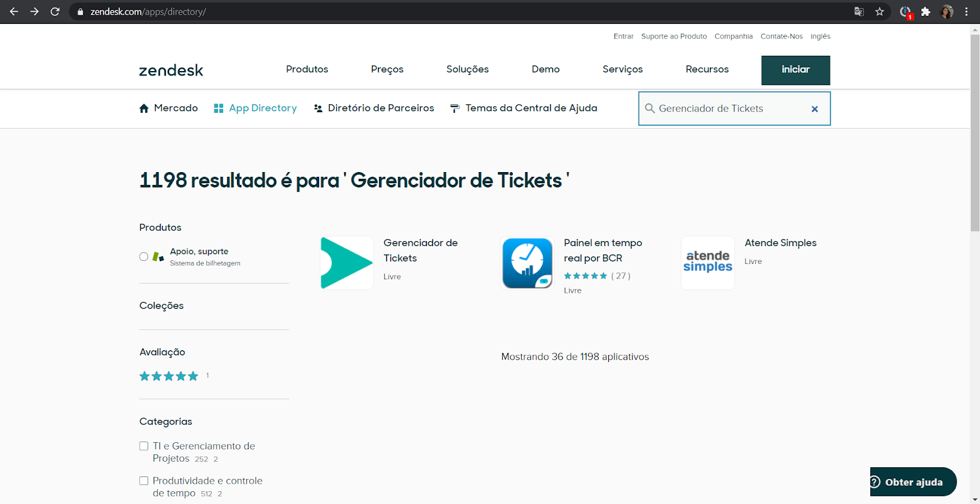This screenshot has width=980, height=504.
Task: Open the Serviços menu
Action: click(x=622, y=69)
